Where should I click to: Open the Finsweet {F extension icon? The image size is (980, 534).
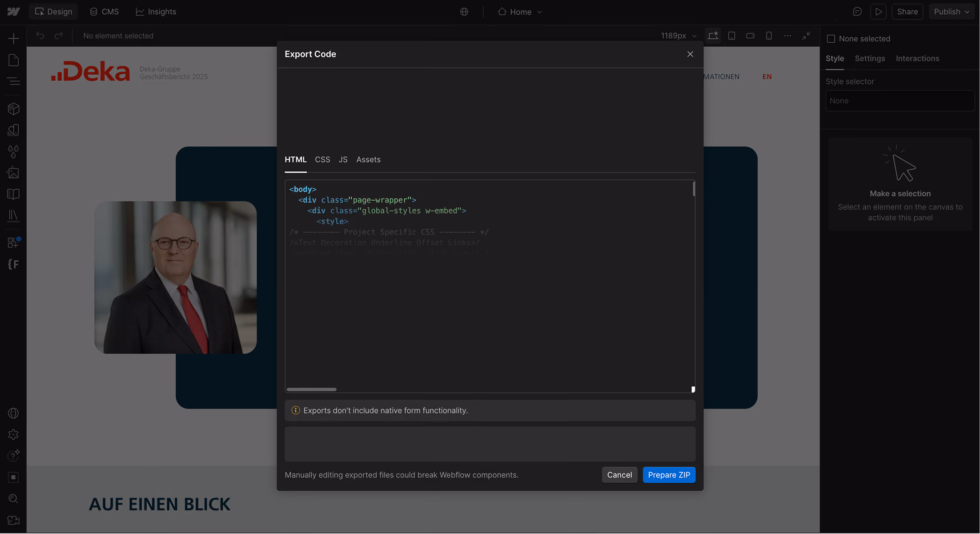[x=13, y=264]
